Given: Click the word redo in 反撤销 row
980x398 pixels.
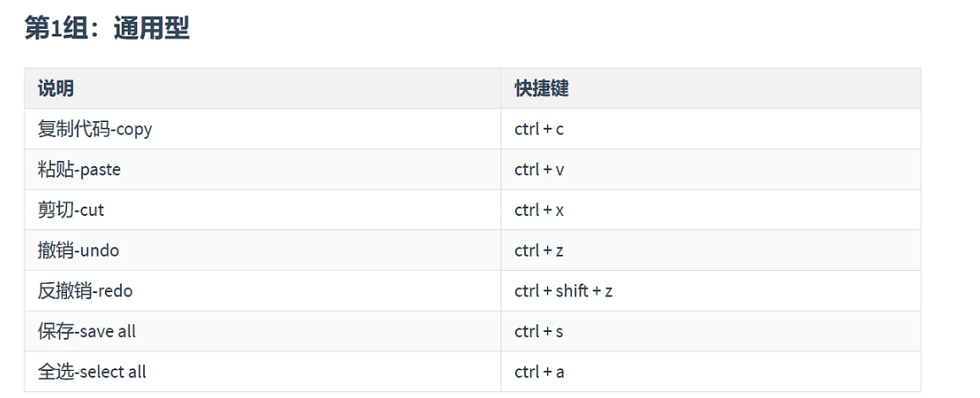Looking at the screenshot, I should tap(115, 291).
